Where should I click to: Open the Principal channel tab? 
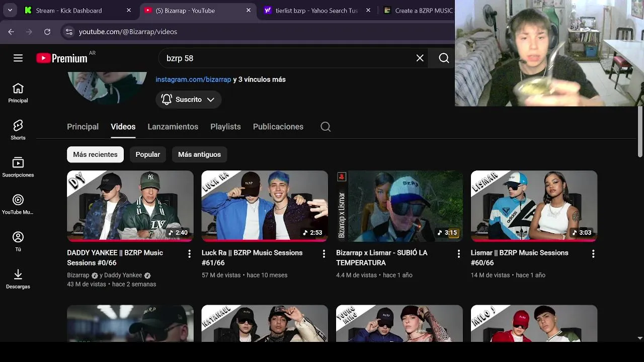point(83,127)
